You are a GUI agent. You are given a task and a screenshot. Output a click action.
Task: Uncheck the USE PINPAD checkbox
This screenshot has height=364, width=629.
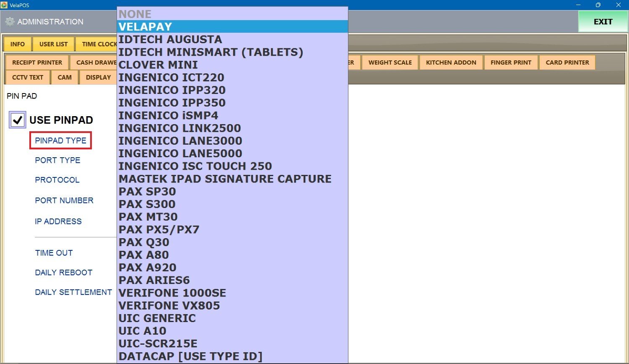pyautogui.click(x=18, y=120)
